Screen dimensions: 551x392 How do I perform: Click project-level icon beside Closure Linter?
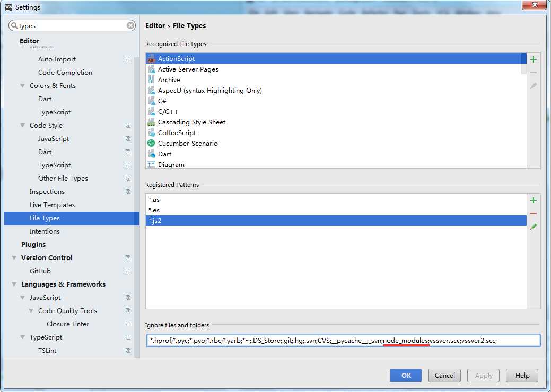[x=128, y=324]
